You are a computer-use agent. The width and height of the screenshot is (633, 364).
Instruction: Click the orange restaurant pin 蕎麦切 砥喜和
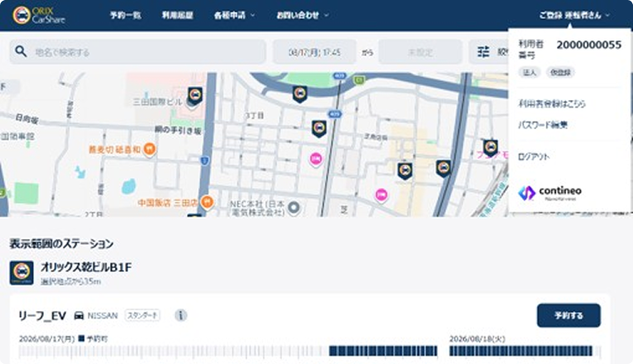150,149
